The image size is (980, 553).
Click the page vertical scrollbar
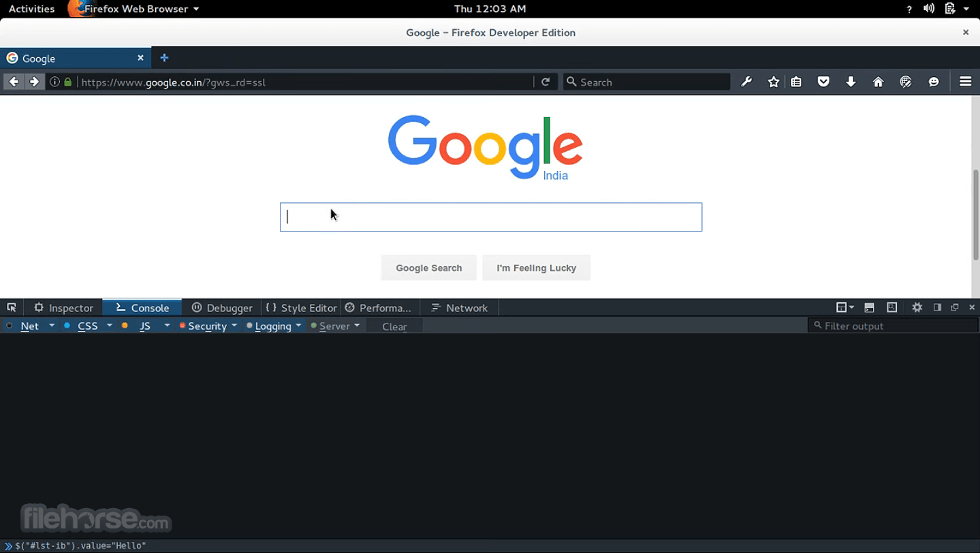point(975,215)
